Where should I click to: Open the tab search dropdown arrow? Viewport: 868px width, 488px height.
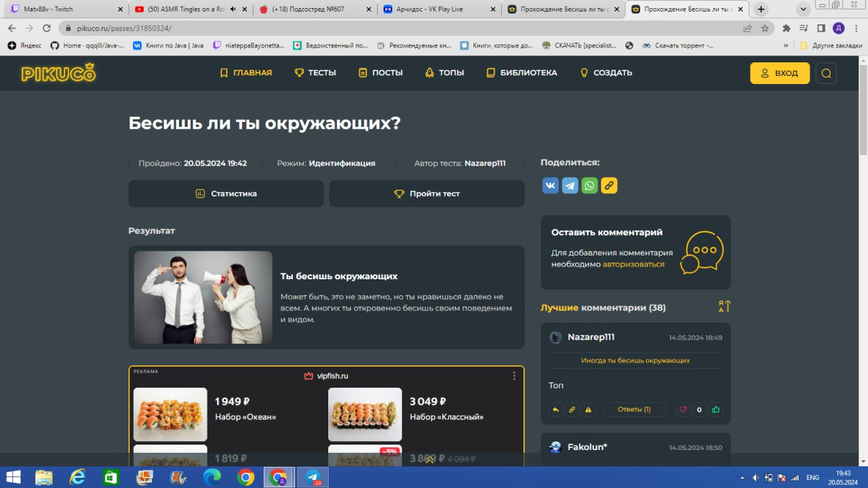pos(804,9)
